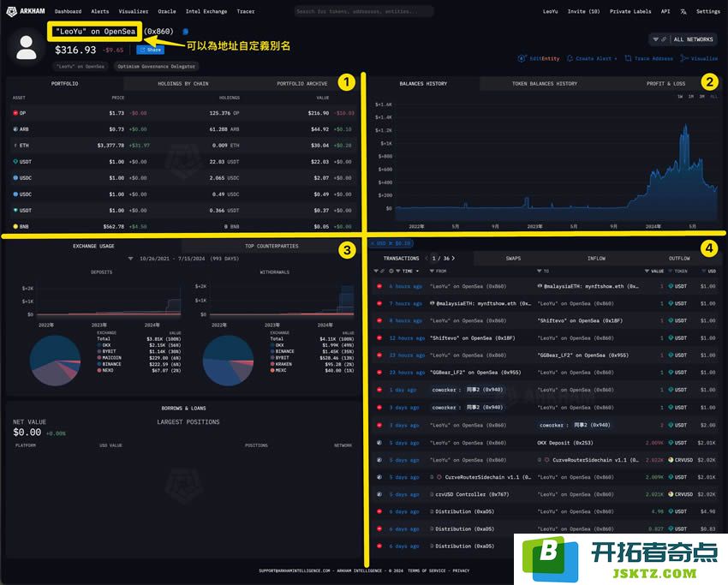728x585 pixels.
Task: Click the Optimism Governance Delegator tag
Action: coord(157,67)
